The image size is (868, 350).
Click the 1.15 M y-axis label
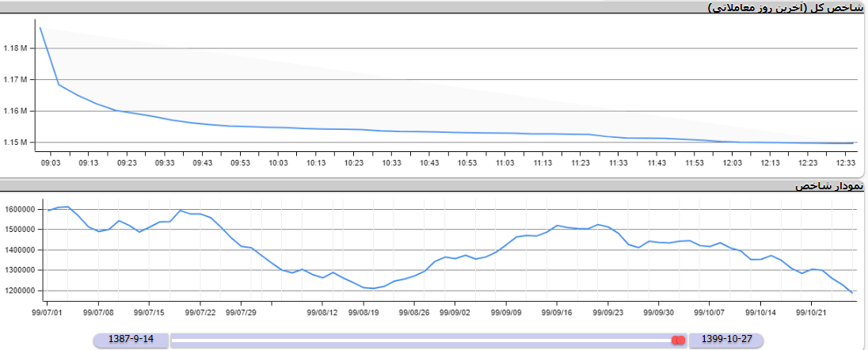[15, 143]
